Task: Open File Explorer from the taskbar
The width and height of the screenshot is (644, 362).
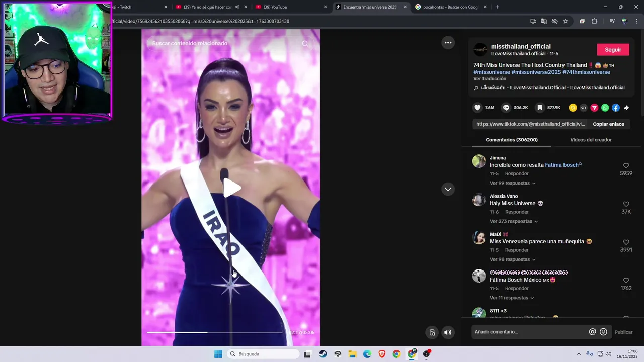Action: click(x=352, y=354)
